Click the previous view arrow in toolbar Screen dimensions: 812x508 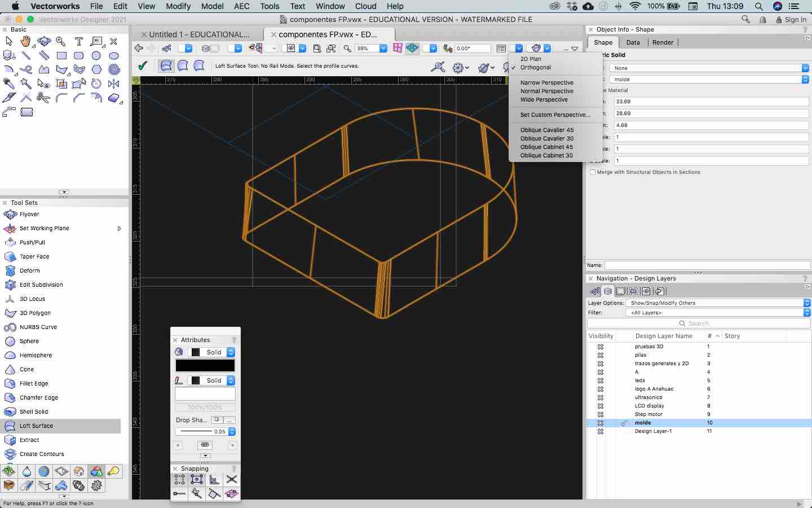[139, 48]
